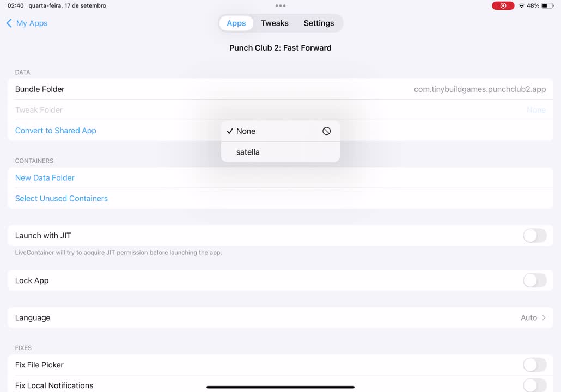Toggle the Lock App switch
This screenshot has height=392, width=561.
pyautogui.click(x=534, y=280)
